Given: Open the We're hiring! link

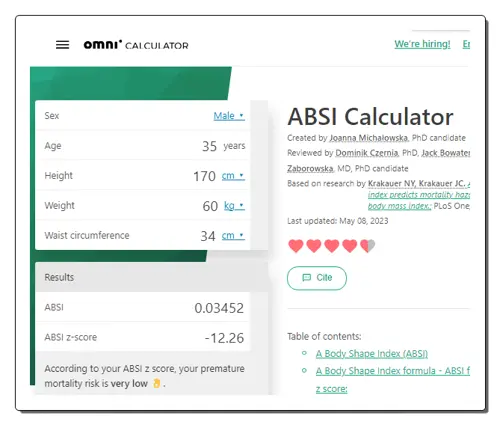Looking at the screenshot, I should (422, 44).
